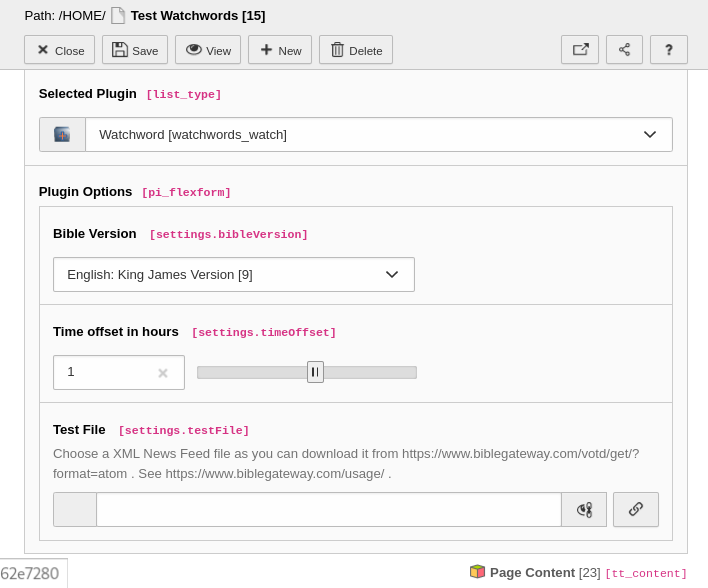Viewport: 708px width, 588px height.
Task: Clear the Time offset value
Action: (163, 373)
